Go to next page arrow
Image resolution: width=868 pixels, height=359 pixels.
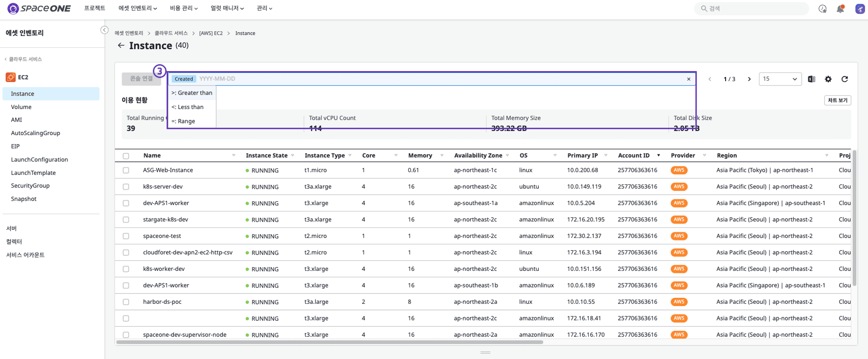coord(749,79)
